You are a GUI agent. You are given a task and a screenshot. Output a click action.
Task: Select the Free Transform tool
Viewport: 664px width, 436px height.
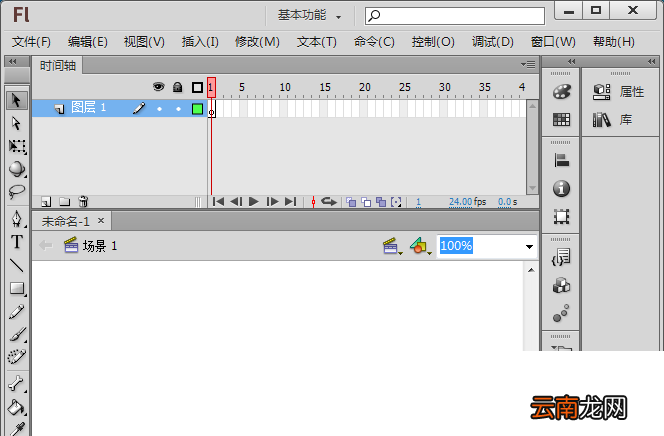(x=17, y=146)
